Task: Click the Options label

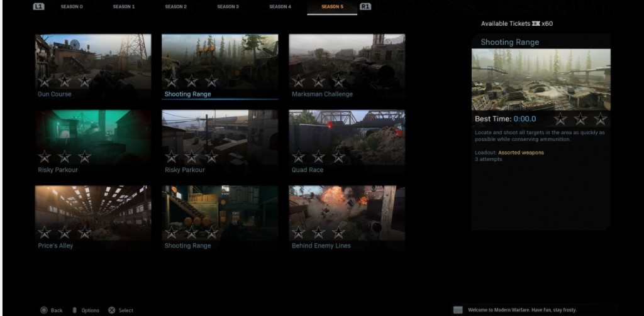Action: [x=91, y=311]
